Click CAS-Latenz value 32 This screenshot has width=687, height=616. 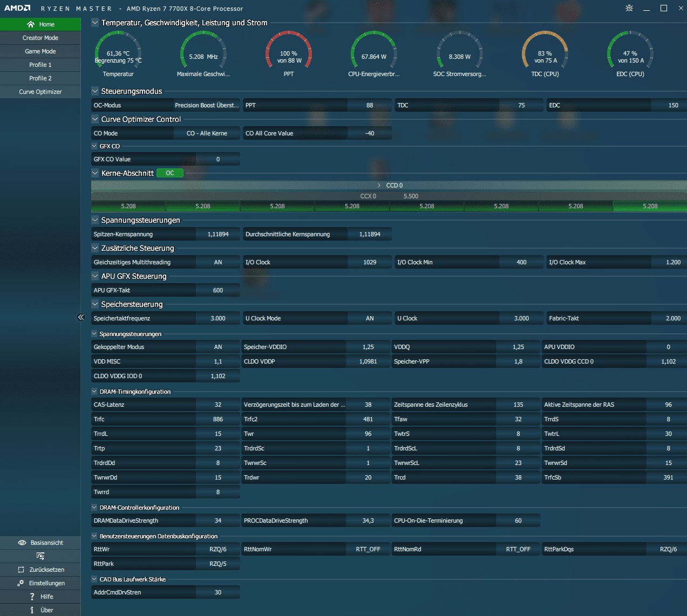point(218,405)
